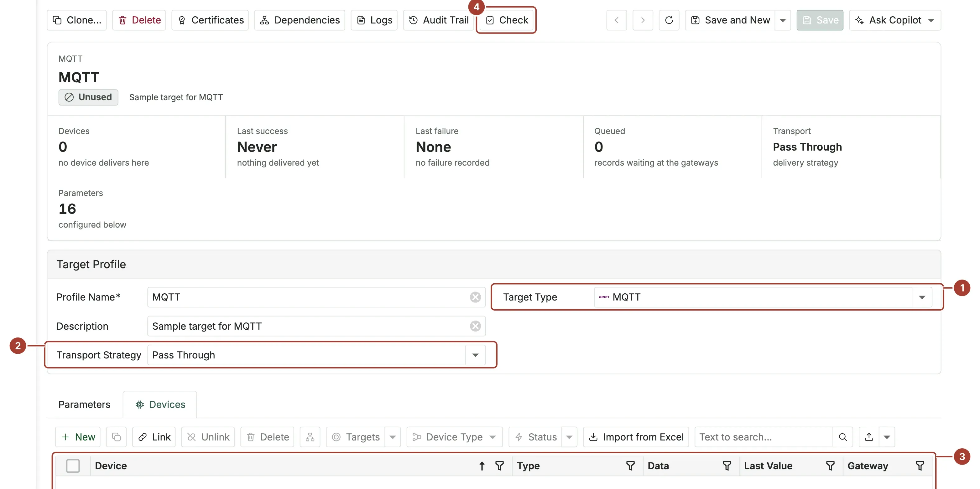Switch to the Parameters tab
980x489 pixels.
coord(85,404)
